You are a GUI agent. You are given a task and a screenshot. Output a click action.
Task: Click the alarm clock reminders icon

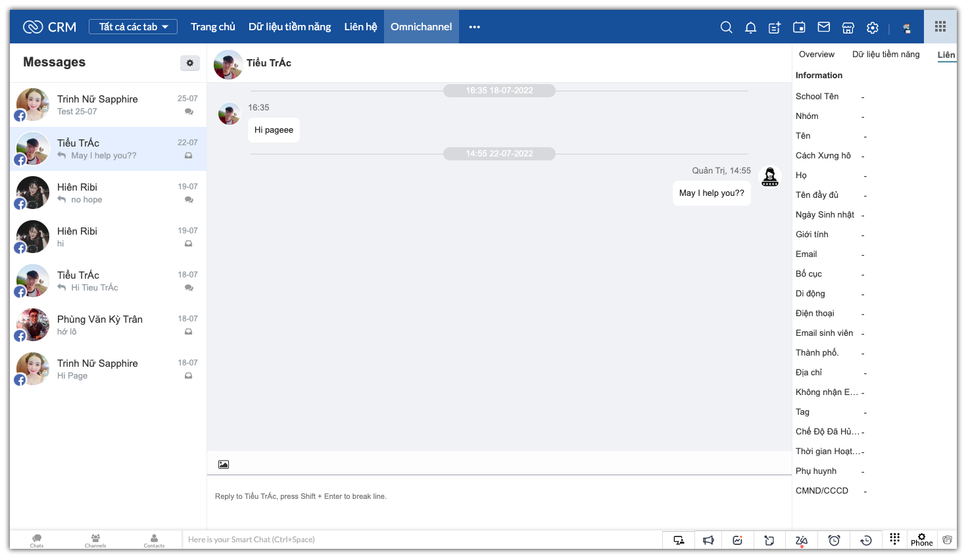click(x=834, y=540)
